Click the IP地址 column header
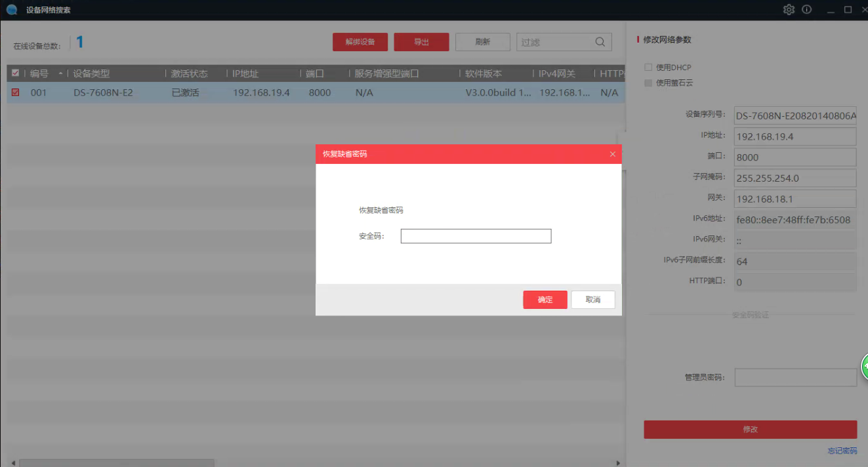The height and width of the screenshot is (467, 868). [245, 73]
